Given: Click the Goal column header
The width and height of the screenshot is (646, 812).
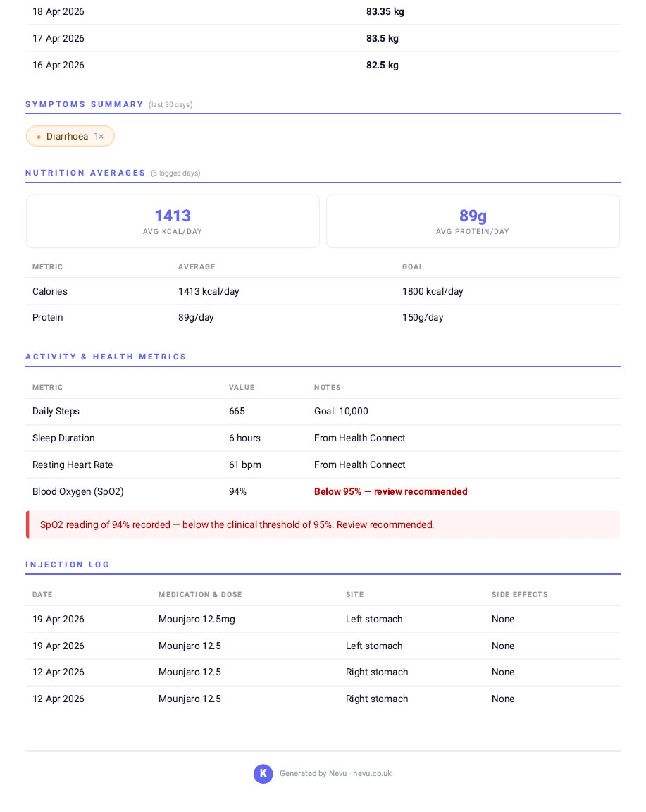Looking at the screenshot, I should click(413, 266).
